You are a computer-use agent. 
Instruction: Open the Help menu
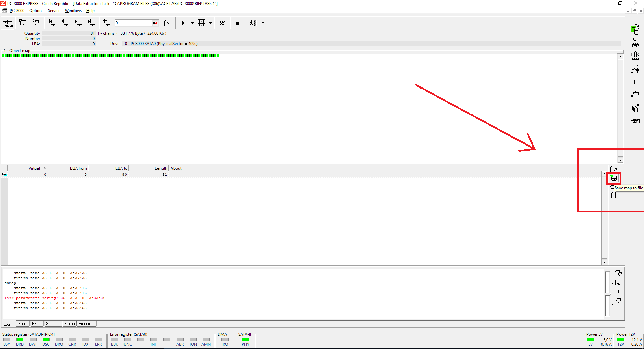tap(90, 11)
